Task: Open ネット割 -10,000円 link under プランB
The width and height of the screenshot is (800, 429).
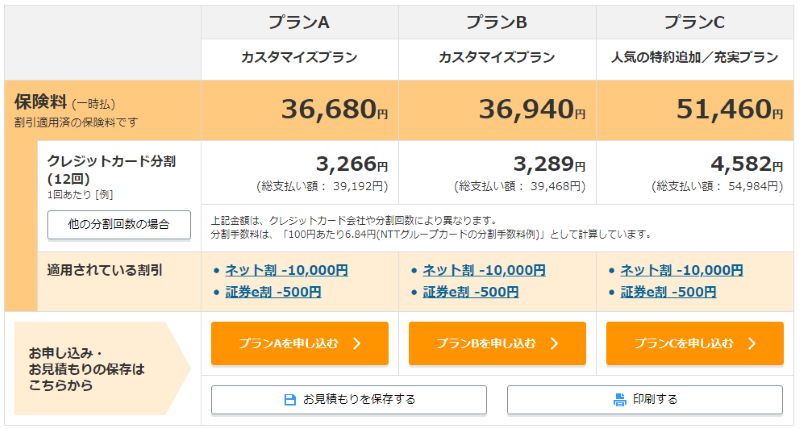Action: 484,270
